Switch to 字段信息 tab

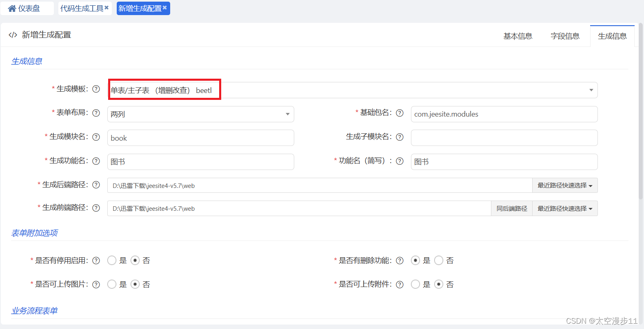[565, 36]
